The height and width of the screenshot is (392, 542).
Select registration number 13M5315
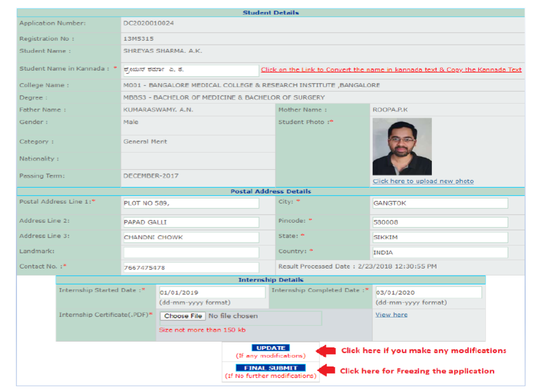138,39
